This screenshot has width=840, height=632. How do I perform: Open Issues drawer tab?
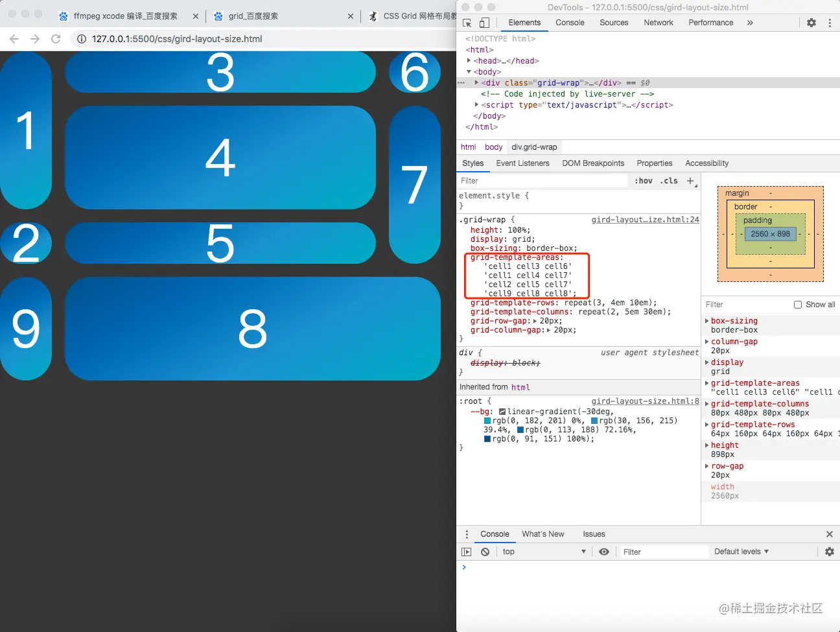click(x=594, y=534)
